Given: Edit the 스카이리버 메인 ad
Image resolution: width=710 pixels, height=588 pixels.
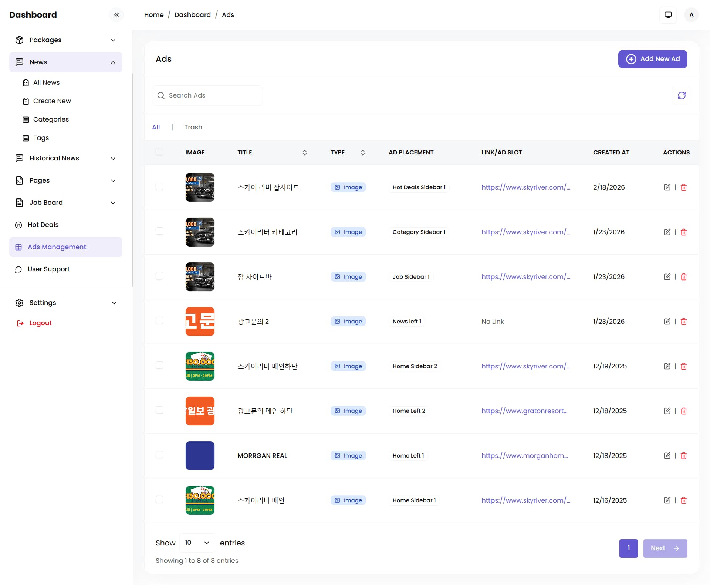Looking at the screenshot, I should tap(667, 500).
